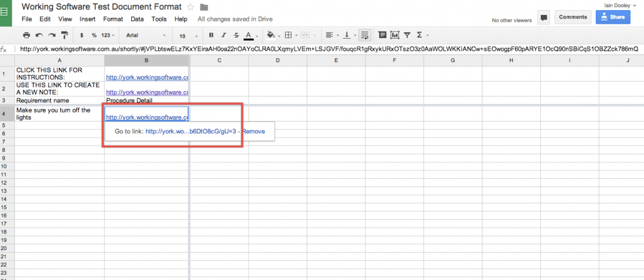Screen dimensions: 644x280
Task: Star the document
Action: 191,7
